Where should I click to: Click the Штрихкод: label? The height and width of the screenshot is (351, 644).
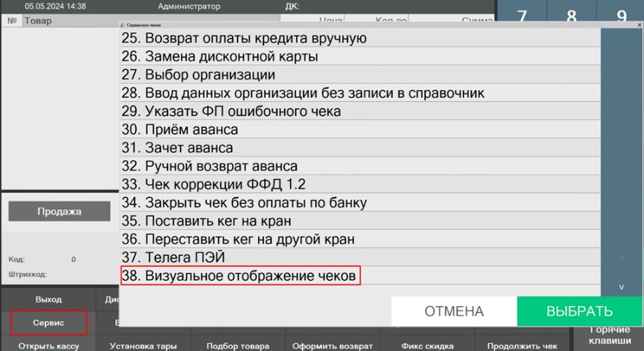(x=27, y=275)
